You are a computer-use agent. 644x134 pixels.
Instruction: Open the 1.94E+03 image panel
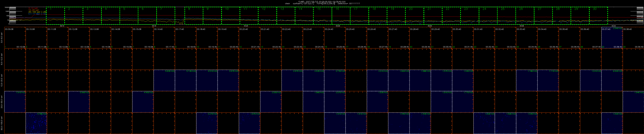(x=633, y=102)
